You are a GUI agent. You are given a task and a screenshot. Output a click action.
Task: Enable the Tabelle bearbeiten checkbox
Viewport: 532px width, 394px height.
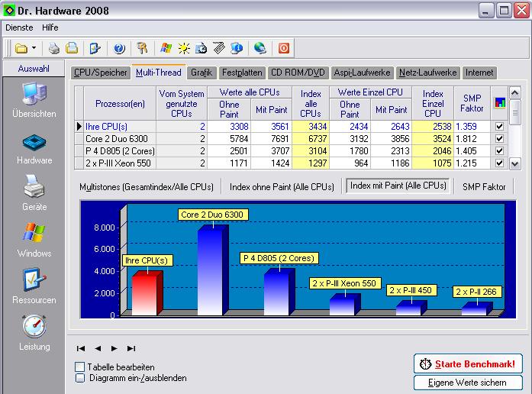coord(80,367)
